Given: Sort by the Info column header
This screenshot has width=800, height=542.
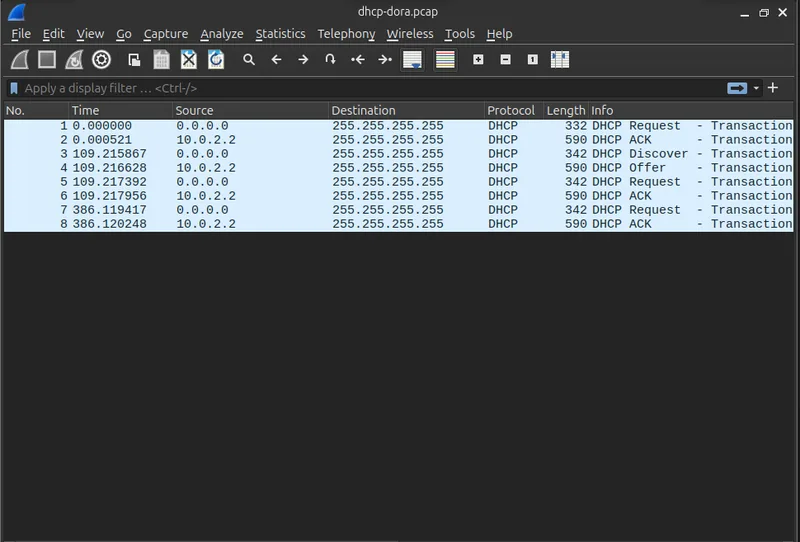Looking at the screenshot, I should (691, 110).
